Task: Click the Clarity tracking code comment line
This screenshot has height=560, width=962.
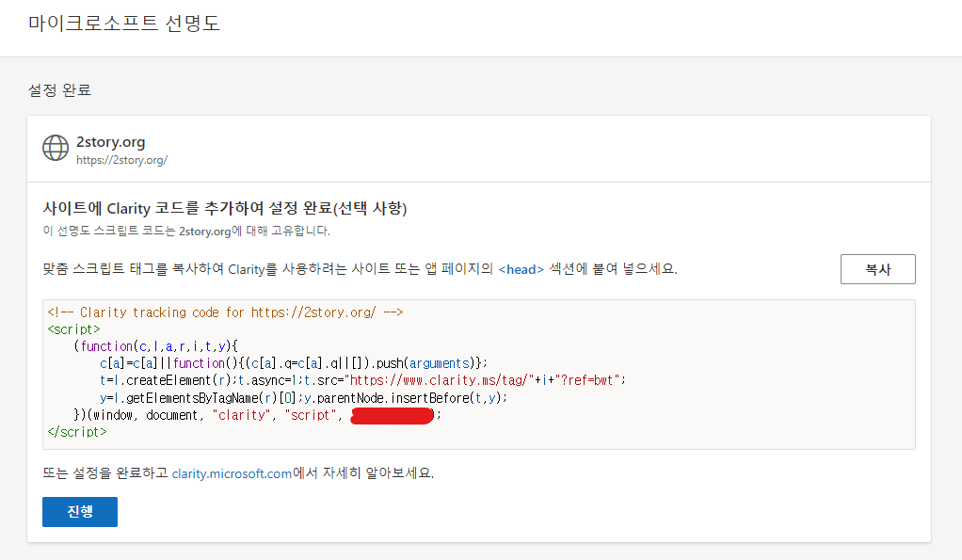Action: coord(221,312)
